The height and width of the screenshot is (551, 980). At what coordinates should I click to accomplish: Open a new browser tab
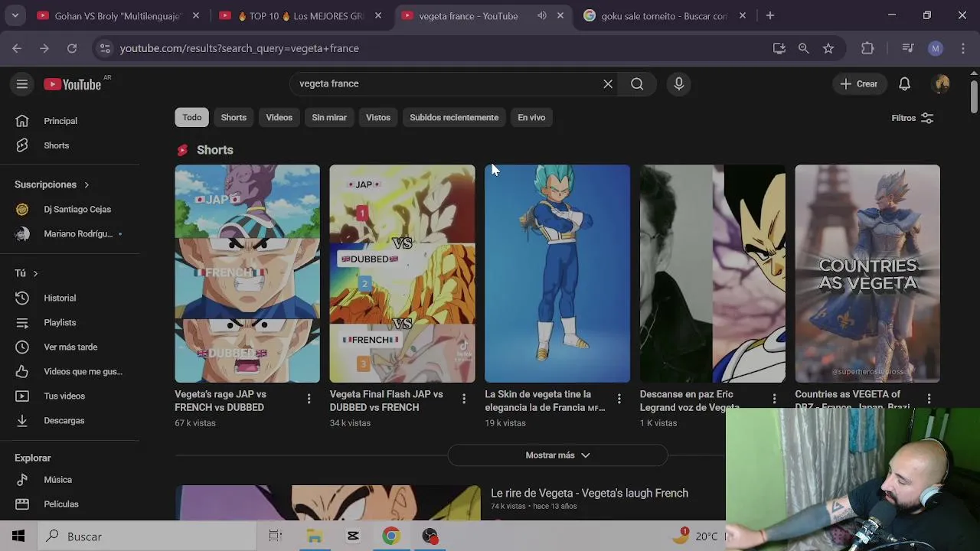pyautogui.click(x=770, y=15)
